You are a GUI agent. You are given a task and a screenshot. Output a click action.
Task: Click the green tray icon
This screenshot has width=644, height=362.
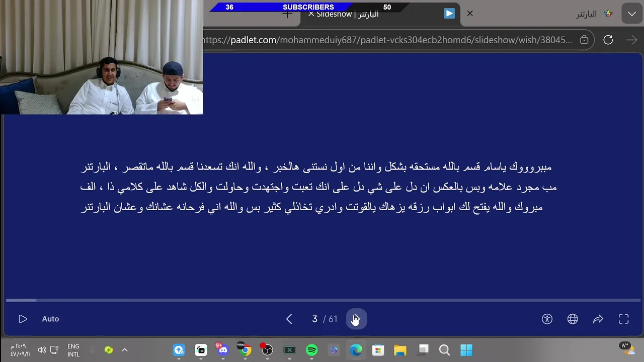(109, 350)
